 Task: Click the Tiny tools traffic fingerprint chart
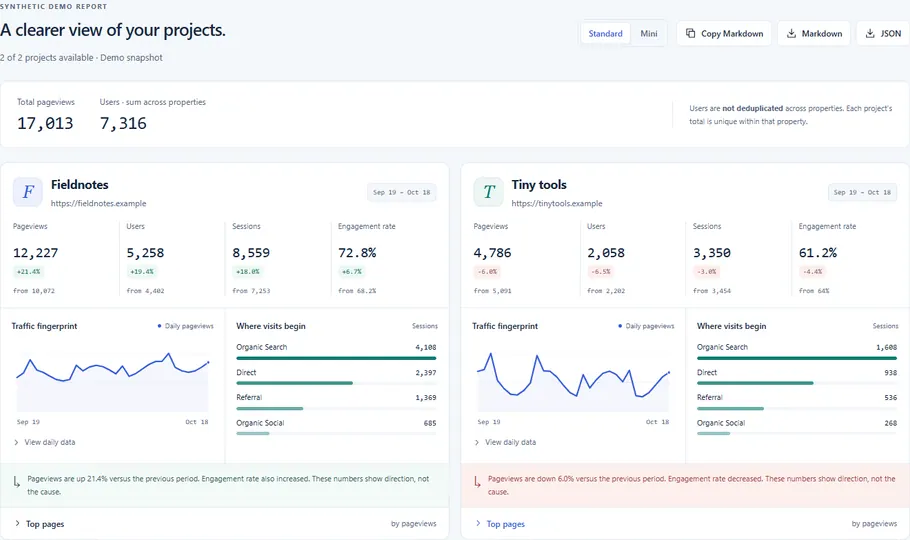573,380
